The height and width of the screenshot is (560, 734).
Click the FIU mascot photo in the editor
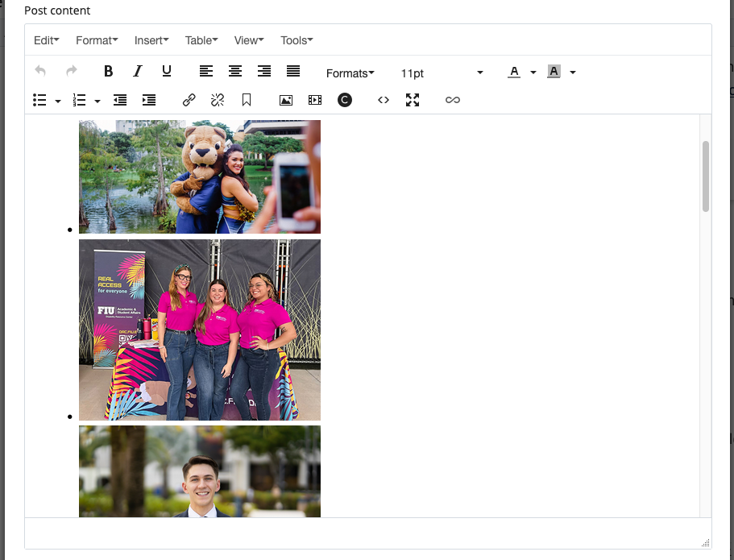point(199,176)
